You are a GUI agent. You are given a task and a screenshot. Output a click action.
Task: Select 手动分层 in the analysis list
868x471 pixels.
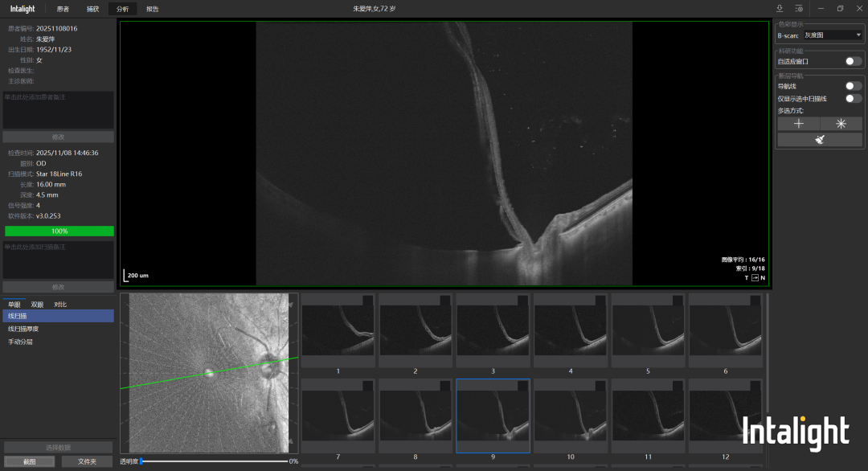point(21,342)
